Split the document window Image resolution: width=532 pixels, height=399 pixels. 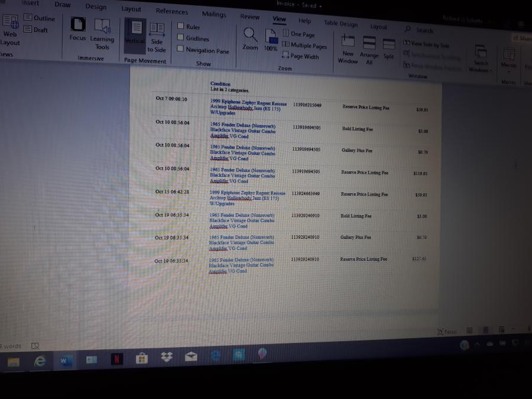(389, 49)
